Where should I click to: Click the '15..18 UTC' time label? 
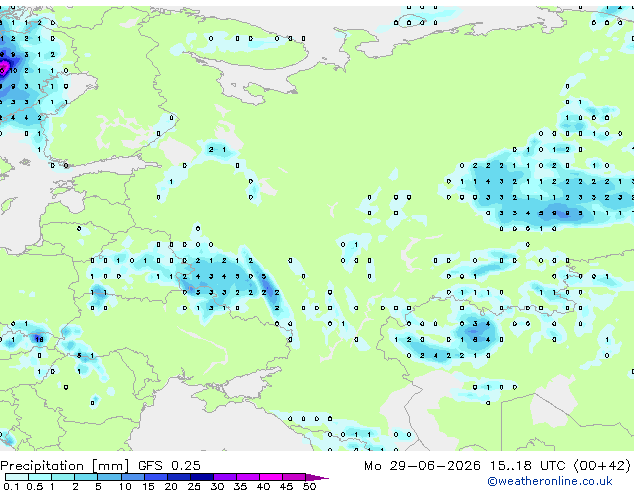pyautogui.click(x=527, y=466)
